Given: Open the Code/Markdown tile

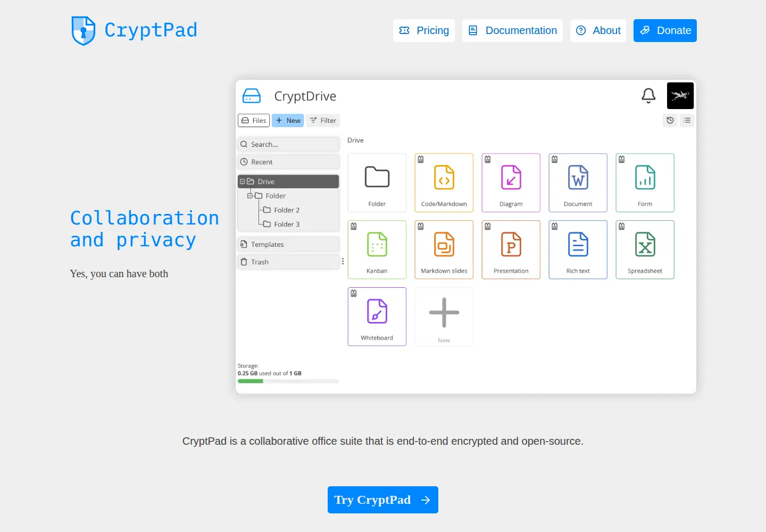Looking at the screenshot, I should coord(444,182).
